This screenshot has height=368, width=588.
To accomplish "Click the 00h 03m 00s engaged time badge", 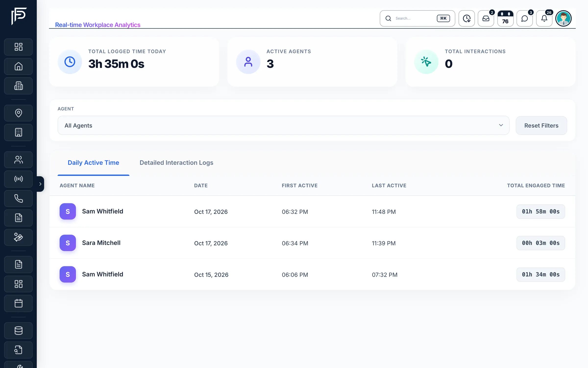I will click(x=541, y=243).
